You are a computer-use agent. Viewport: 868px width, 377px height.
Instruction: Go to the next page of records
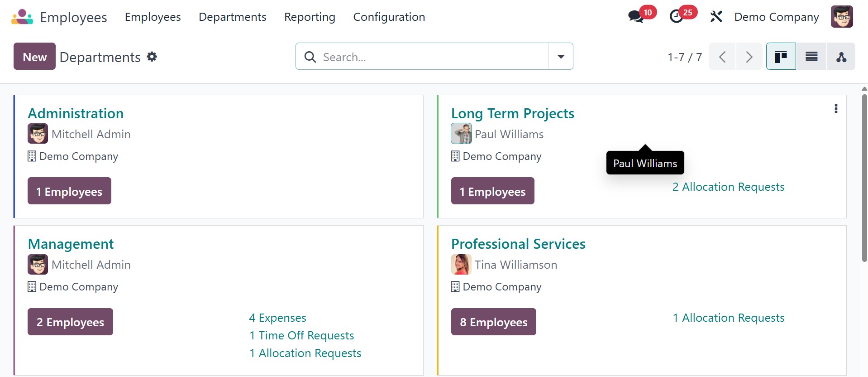749,57
